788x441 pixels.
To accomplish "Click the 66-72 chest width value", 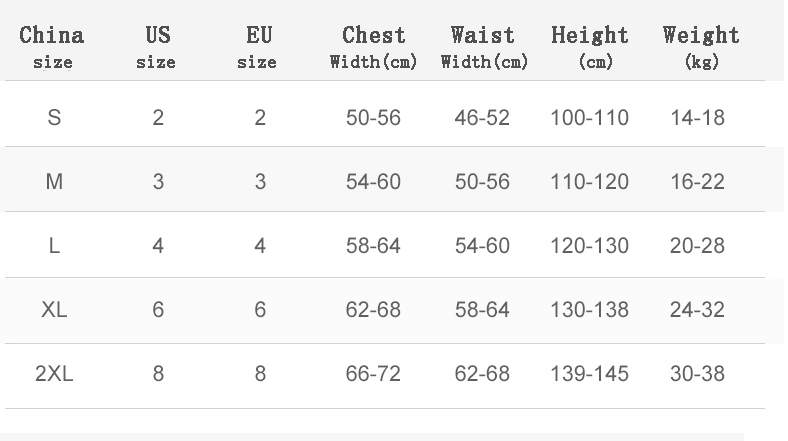I will click(373, 374).
